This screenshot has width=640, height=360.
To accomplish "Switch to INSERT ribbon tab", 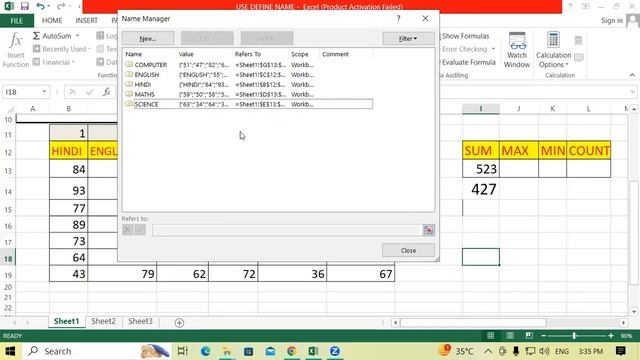I will (87, 20).
